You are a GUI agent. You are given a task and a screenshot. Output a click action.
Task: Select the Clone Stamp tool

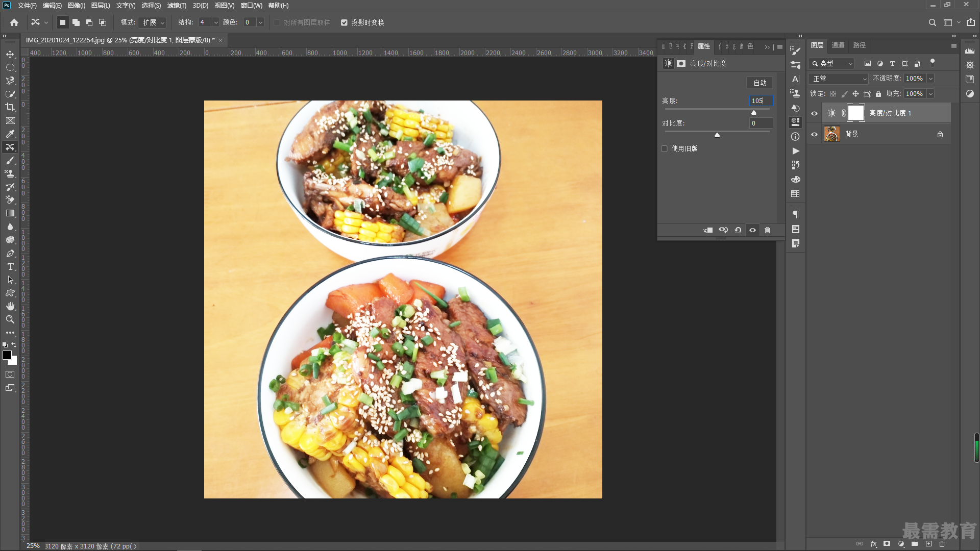point(10,173)
